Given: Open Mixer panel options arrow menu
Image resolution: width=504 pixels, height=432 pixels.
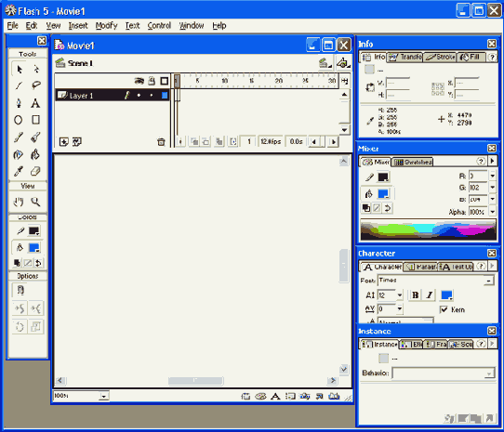Looking at the screenshot, I should 492,161.
